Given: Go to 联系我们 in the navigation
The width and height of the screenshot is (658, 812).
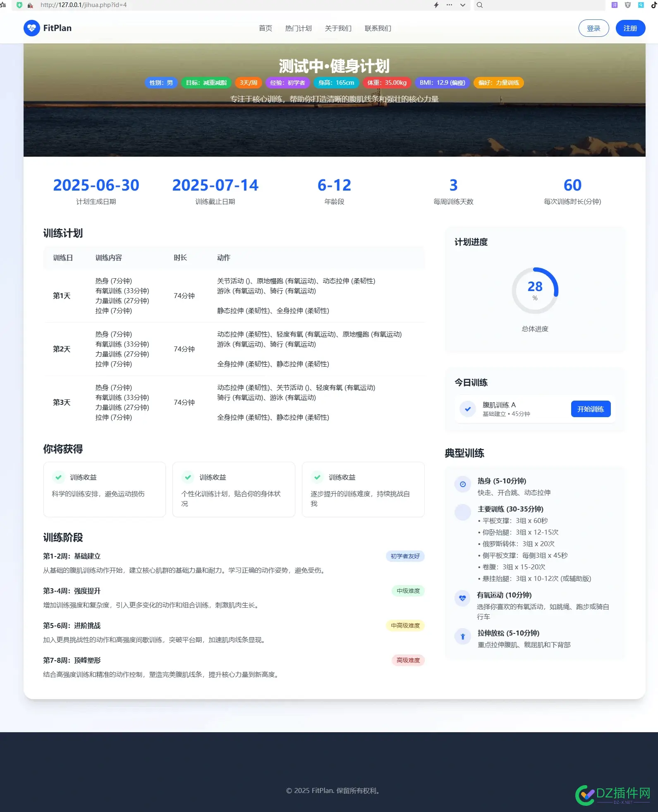Looking at the screenshot, I should tap(378, 28).
